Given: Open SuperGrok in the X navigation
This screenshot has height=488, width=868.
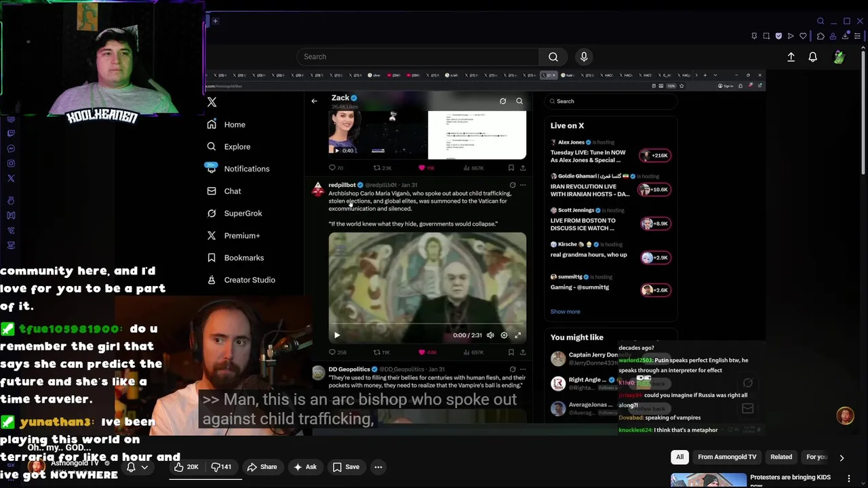Looking at the screenshot, I should coord(234,213).
